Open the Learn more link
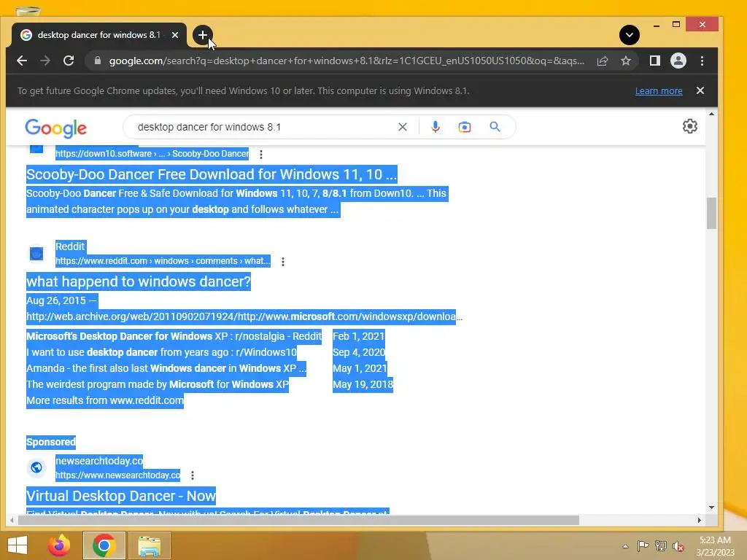The image size is (747, 560). click(x=659, y=91)
